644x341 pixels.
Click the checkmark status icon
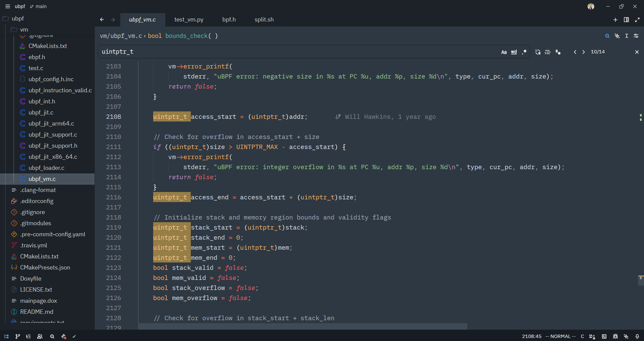tap(74, 336)
